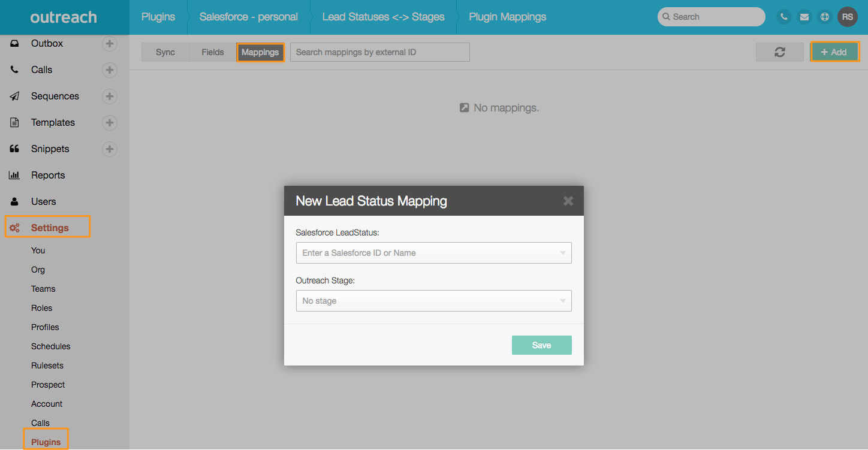Go to Users in sidebar
This screenshot has height=450, width=868.
click(43, 201)
